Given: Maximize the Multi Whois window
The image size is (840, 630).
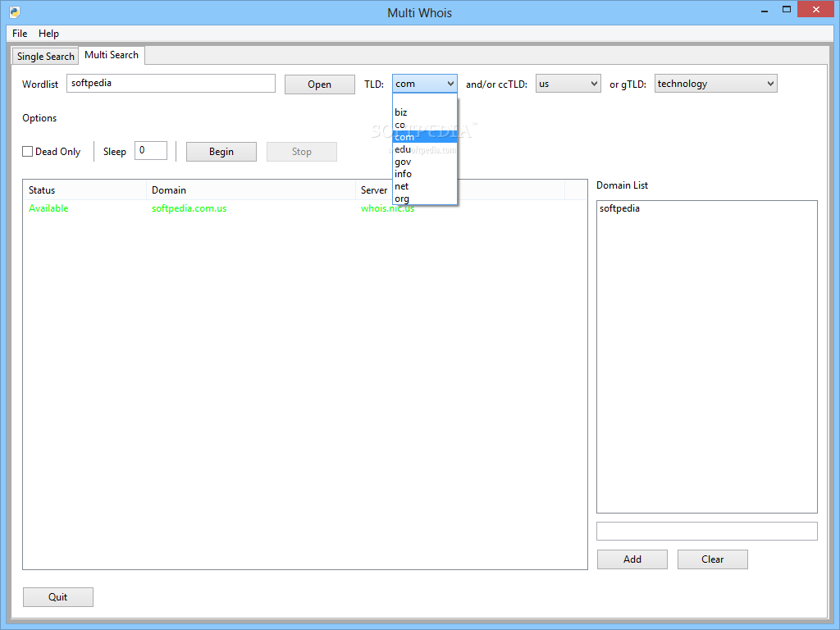Looking at the screenshot, I should coord(787,10).
